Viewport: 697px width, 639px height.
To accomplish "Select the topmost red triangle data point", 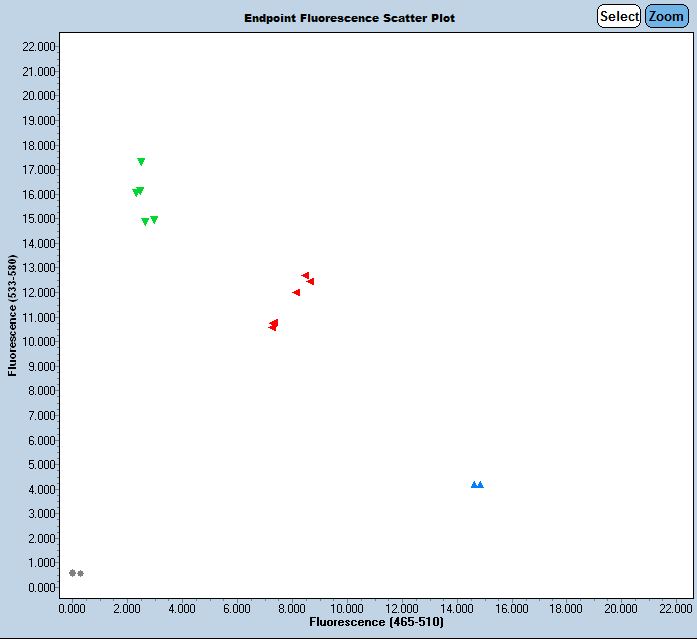I will point(306,276).
